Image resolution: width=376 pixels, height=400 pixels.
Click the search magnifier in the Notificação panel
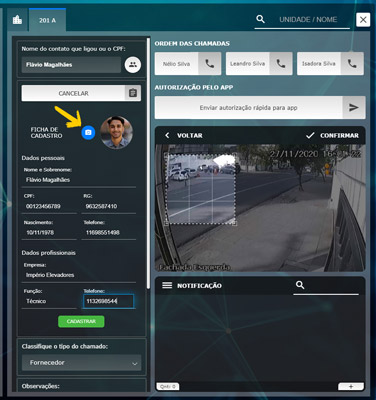300,285
